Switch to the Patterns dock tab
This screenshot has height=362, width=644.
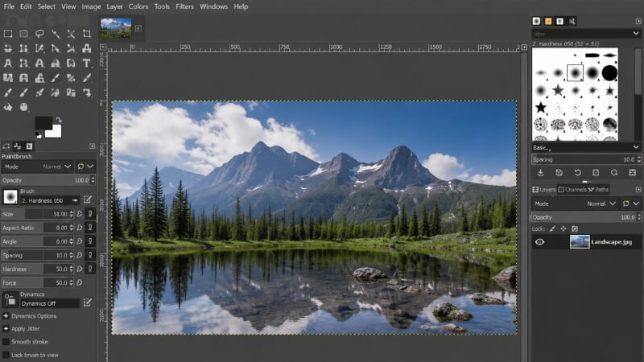(x=548, y=21)
